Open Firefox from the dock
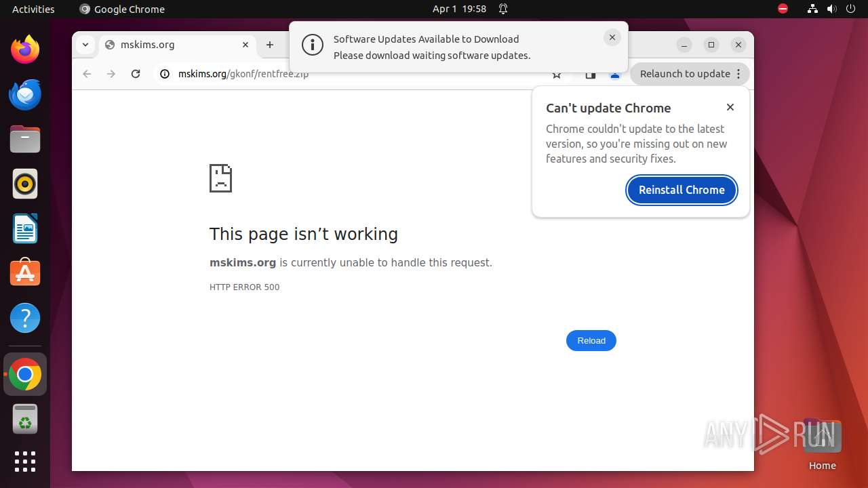Image resolution: width=868 pixels, height=488 pixels. pyautogui.click(x=25, y=49)
